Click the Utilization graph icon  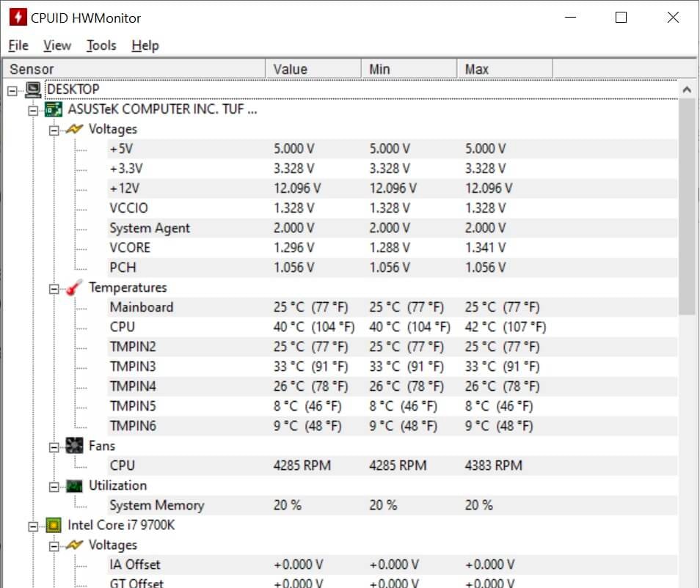tap(74, 486)
